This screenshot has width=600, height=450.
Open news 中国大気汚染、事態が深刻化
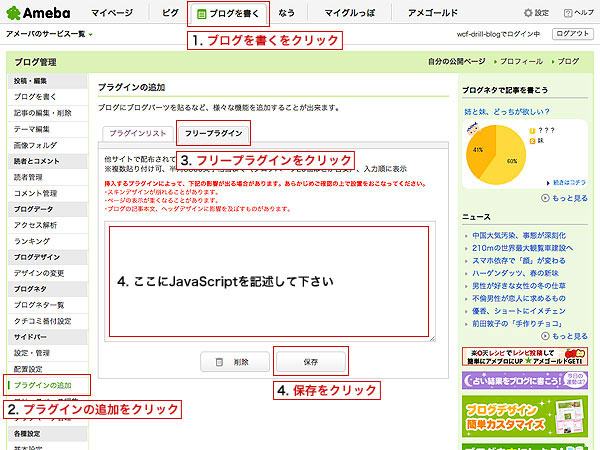pyautogui.click(x=519, y=235)
